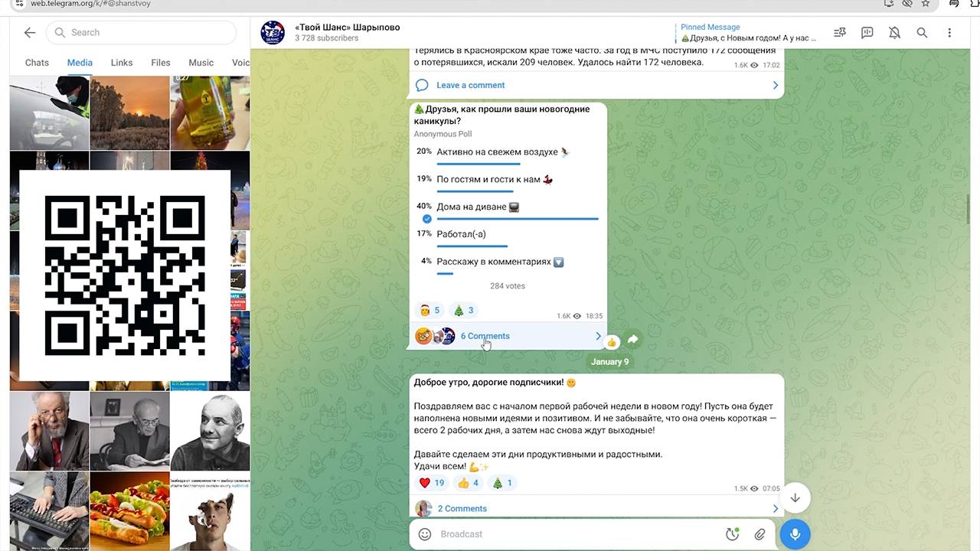
Task: Switch to the Music tab
Action: (201, 63)
